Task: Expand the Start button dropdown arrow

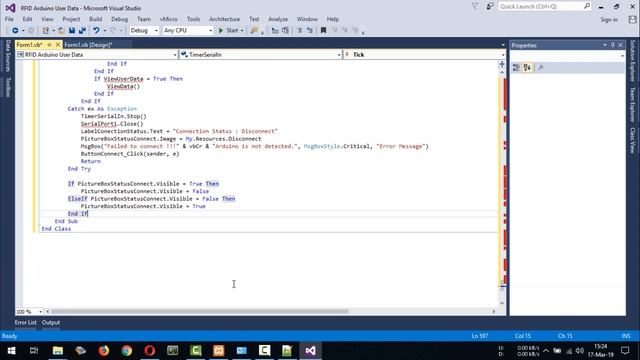Action: (242, 31)
